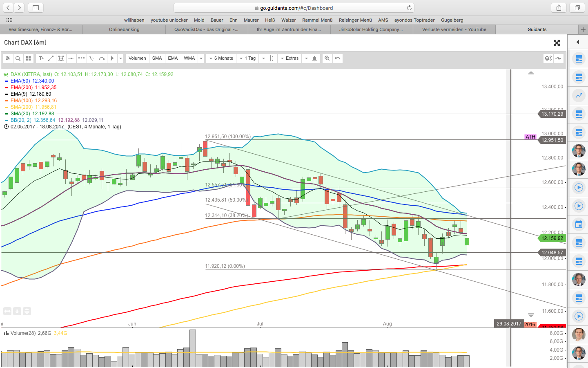Open the ayondos Toptrader bookmark
Screen dimensions: 588x368
tap(414, 20)
